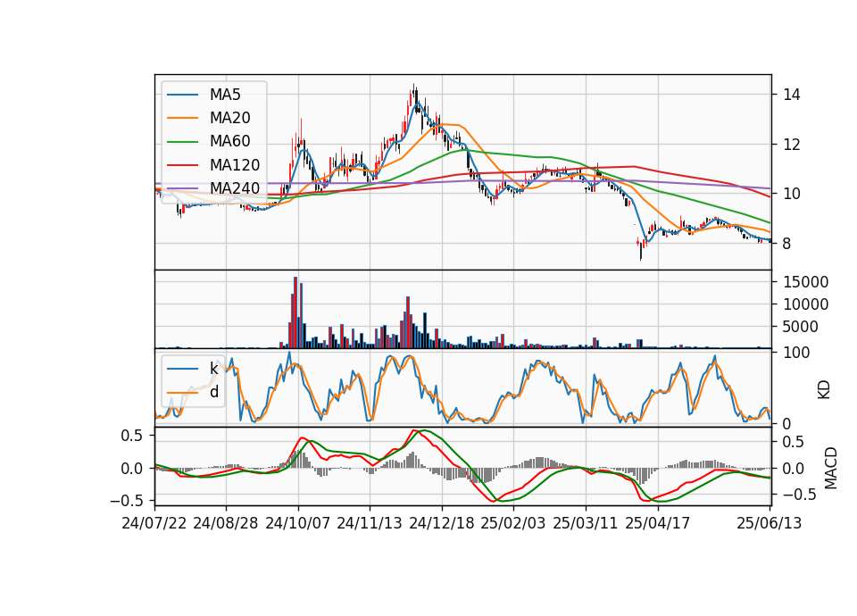Image resolution: width=857 pixels, height=616 pixels.
Task: Click the 24/08/28 date label
Action: point(226,523)
